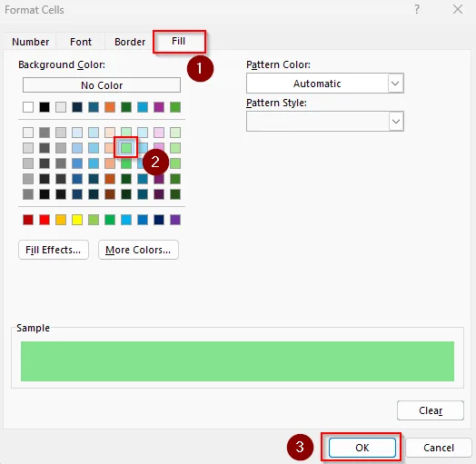476x464 pixels.
Task: Select magenta purple swatch in top theme row
Action: tap(159, 107)
